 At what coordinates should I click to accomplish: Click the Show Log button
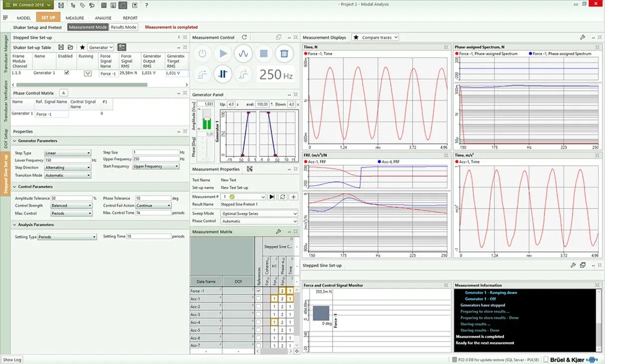[x=12, y=359]
